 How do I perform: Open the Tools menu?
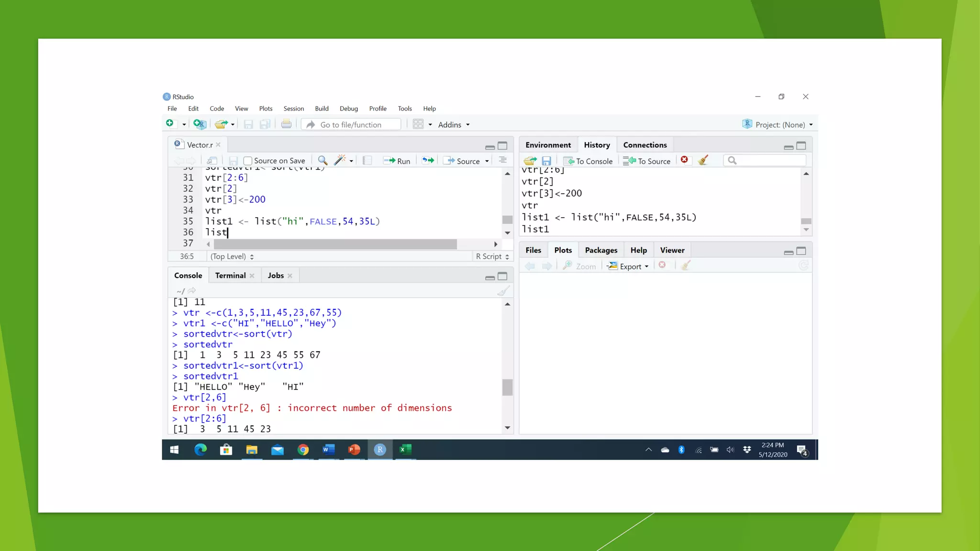(405, 109)
